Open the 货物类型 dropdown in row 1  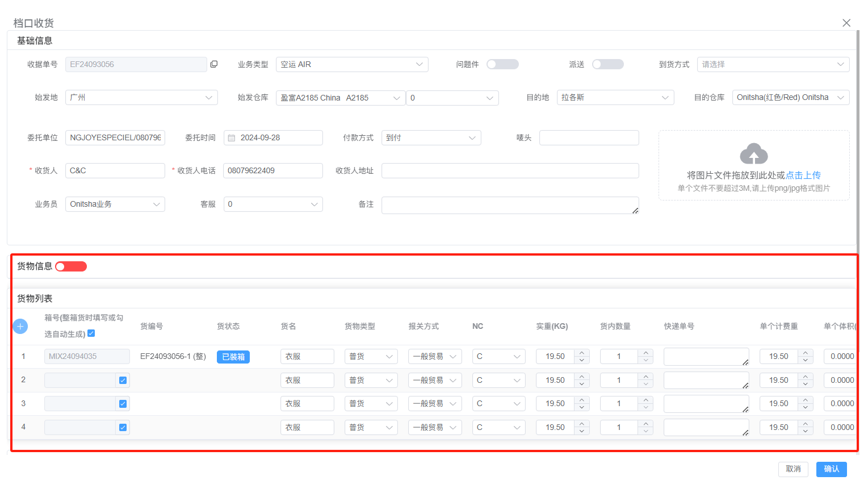pos(371,357)
